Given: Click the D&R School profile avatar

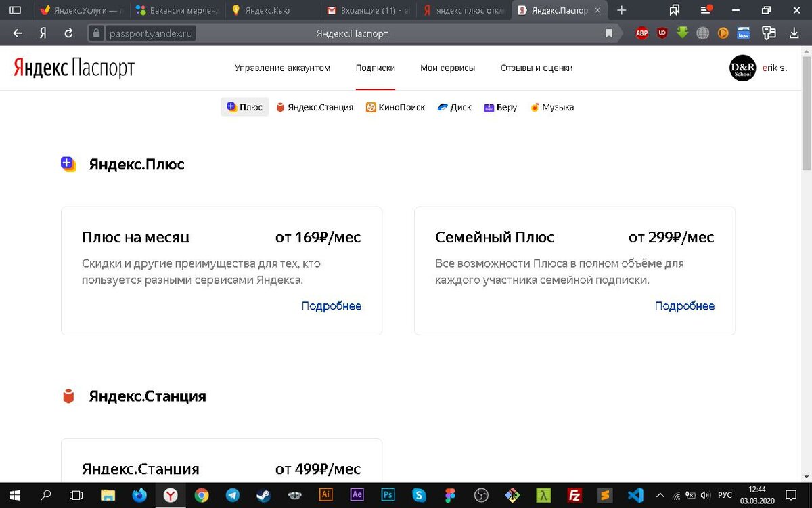Looking at the screenshot, I should (742, 68).
